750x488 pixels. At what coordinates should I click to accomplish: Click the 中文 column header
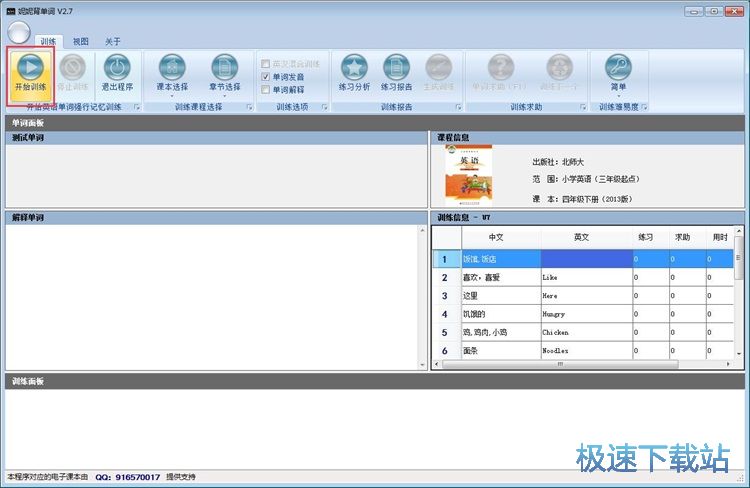tap(496, 237)
